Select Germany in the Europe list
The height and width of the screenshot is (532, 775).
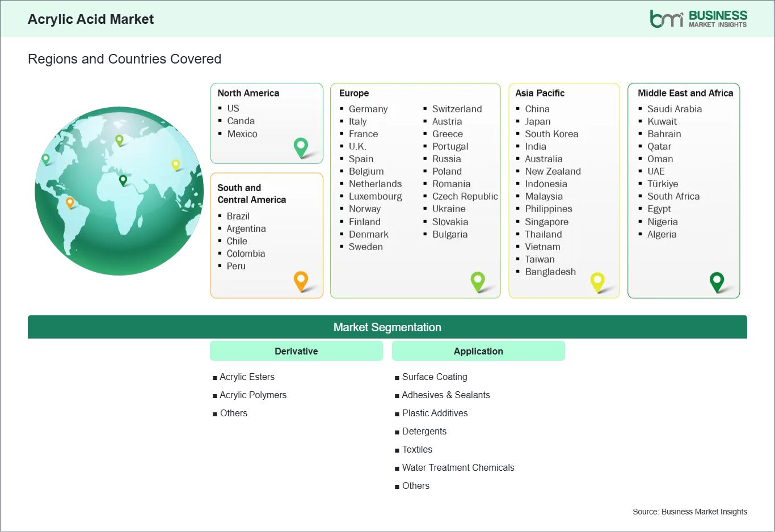tap(368, 109)
